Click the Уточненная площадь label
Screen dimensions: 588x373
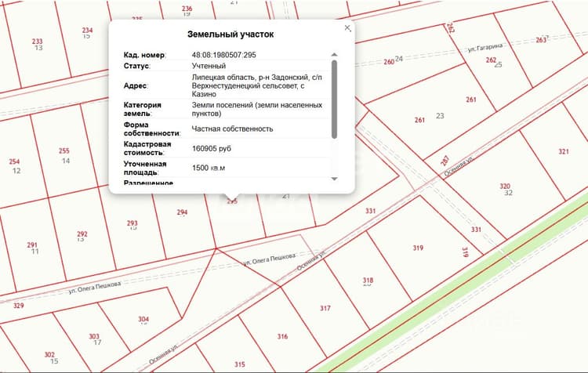click(x=145, y=168)
